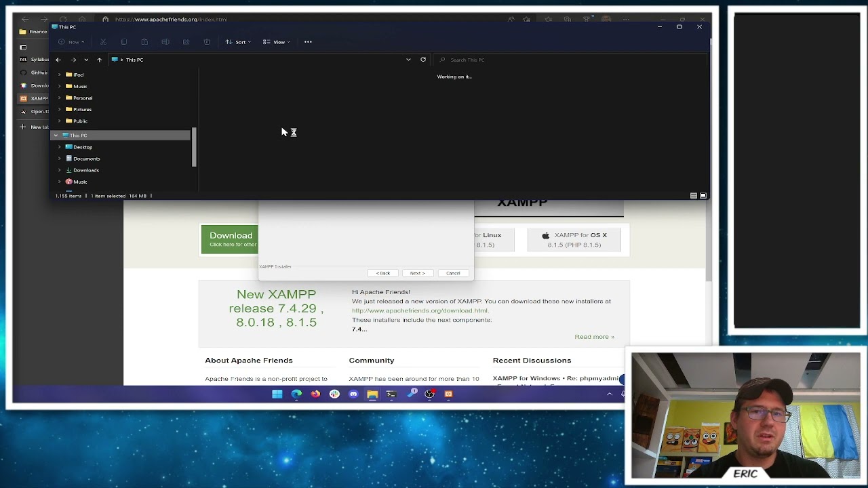This screenshot has height=488, width=868.
Task: Open Slack from the taskbar
Action: (334, 394)
